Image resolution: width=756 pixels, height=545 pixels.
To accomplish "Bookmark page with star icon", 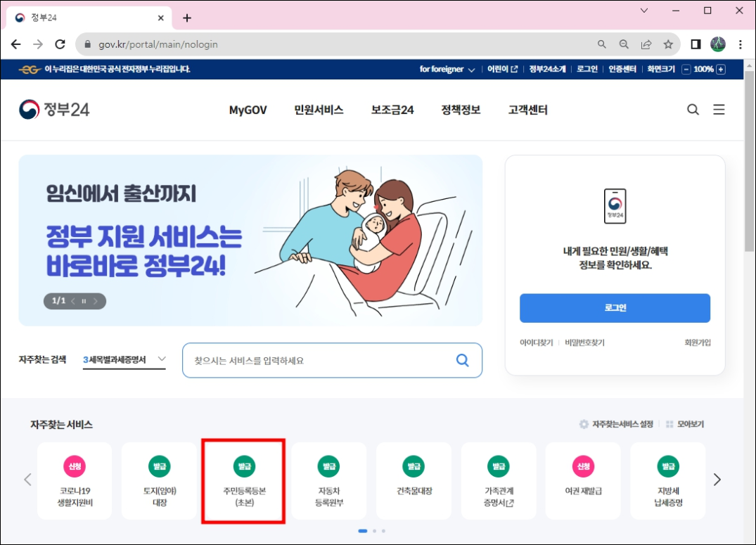I will [668, 44].
